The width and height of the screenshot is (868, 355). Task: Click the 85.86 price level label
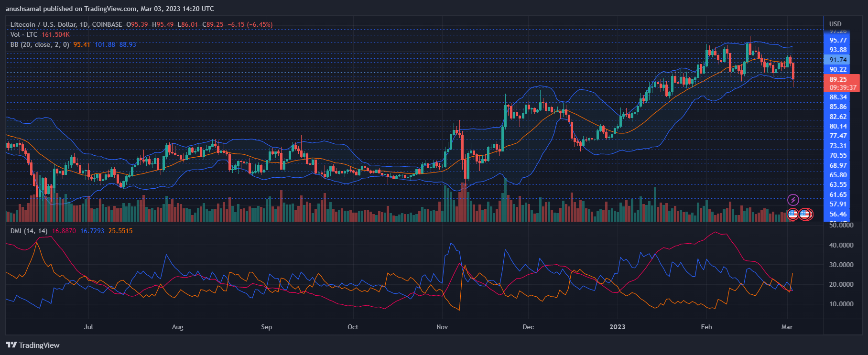(x=838, y=107)
